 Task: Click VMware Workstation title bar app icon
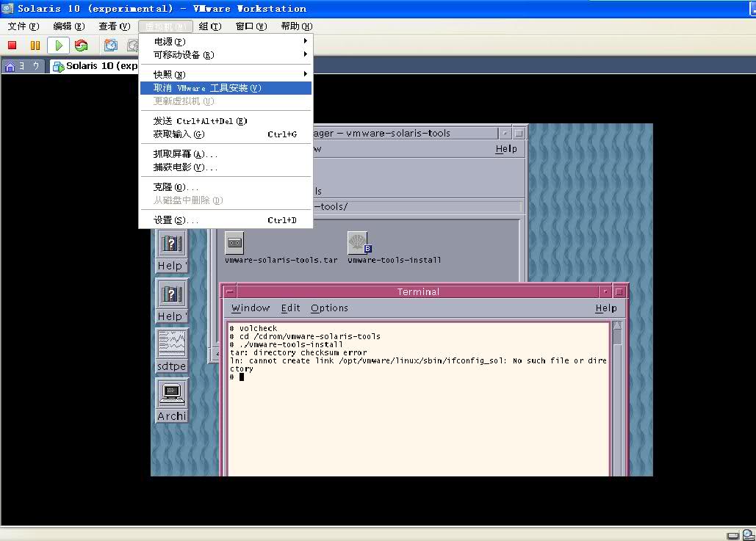7,8
